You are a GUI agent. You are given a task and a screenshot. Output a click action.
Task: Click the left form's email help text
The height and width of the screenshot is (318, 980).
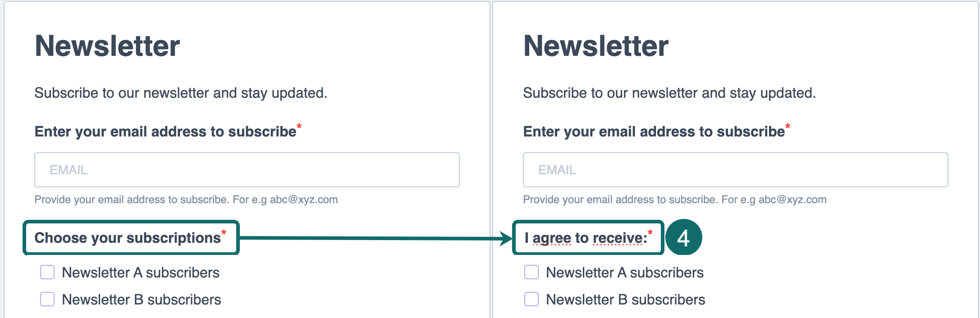click(186, 200)
